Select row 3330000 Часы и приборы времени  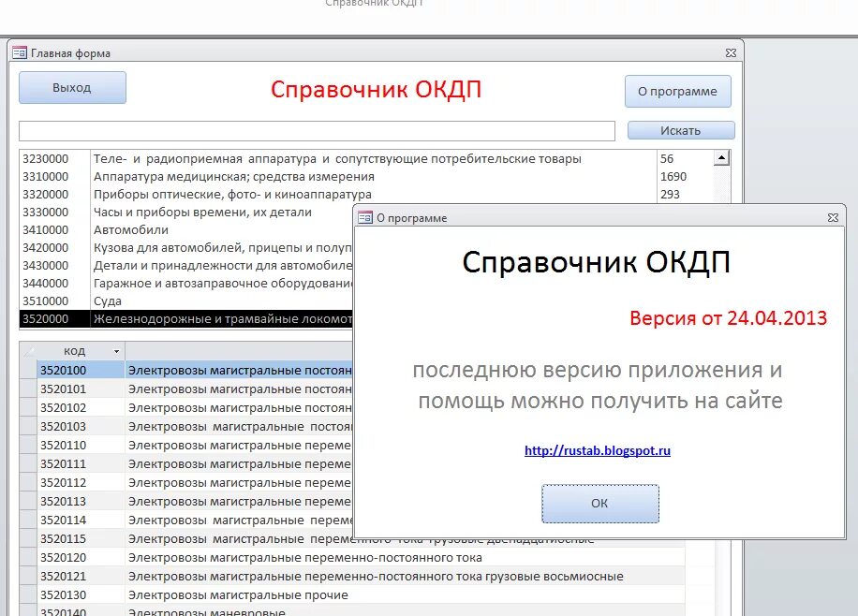tap(186, 213)
